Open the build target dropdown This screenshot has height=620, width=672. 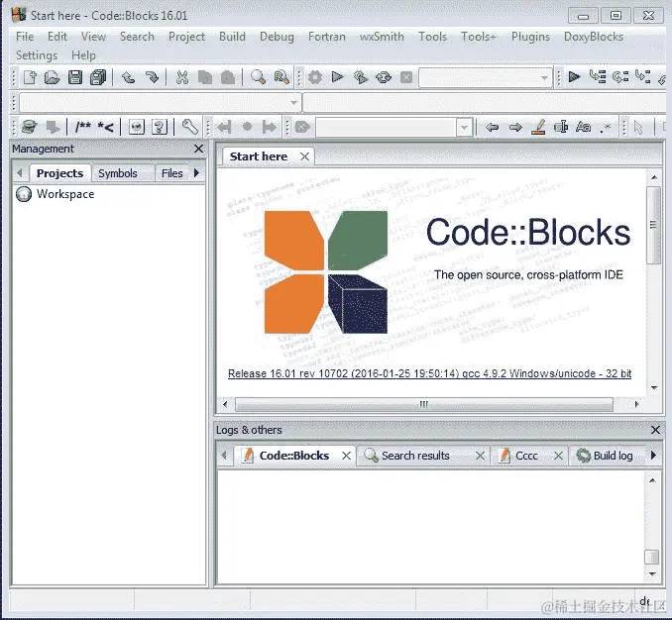544,78
